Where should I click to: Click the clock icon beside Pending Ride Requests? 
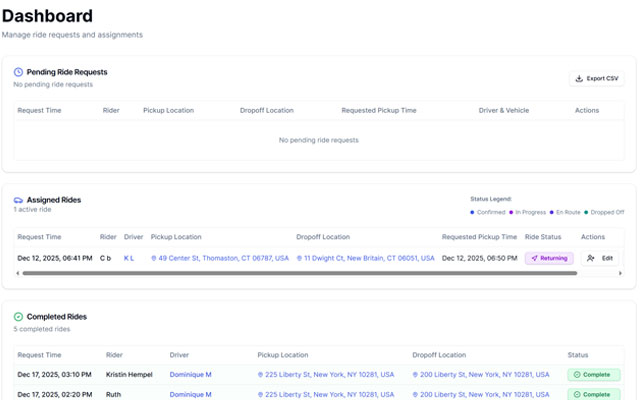point(18,72)
